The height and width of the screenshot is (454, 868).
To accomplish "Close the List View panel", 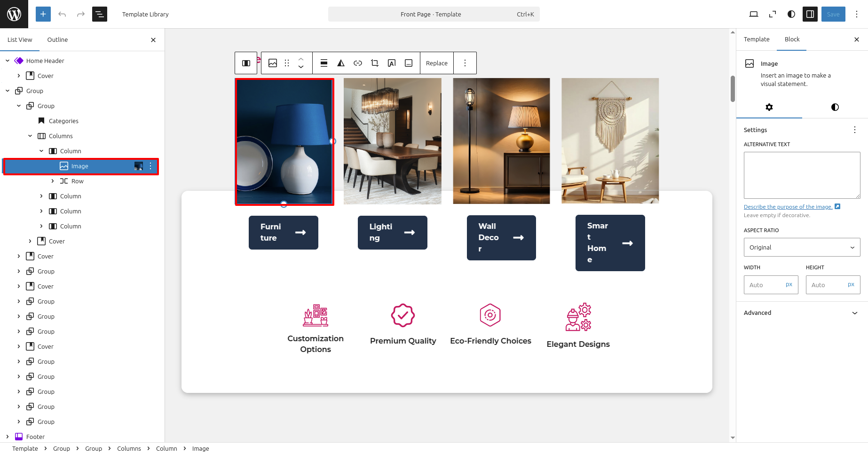I will 153,40.
